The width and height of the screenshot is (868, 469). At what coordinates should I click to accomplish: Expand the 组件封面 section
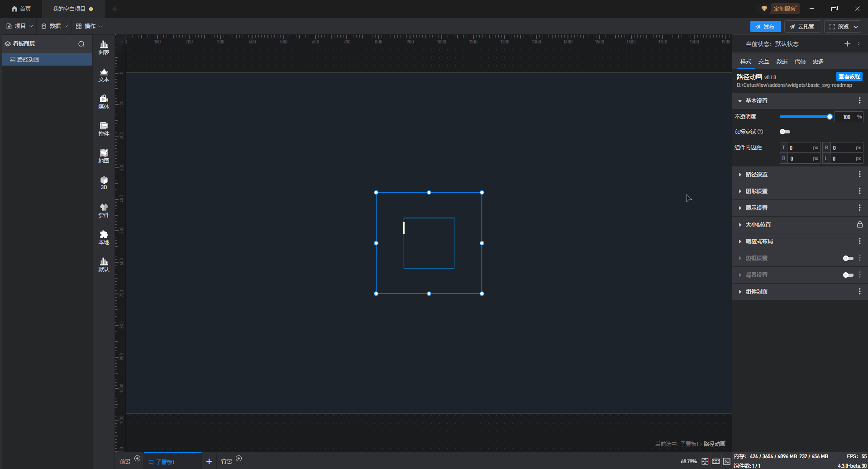pos(740,292)
